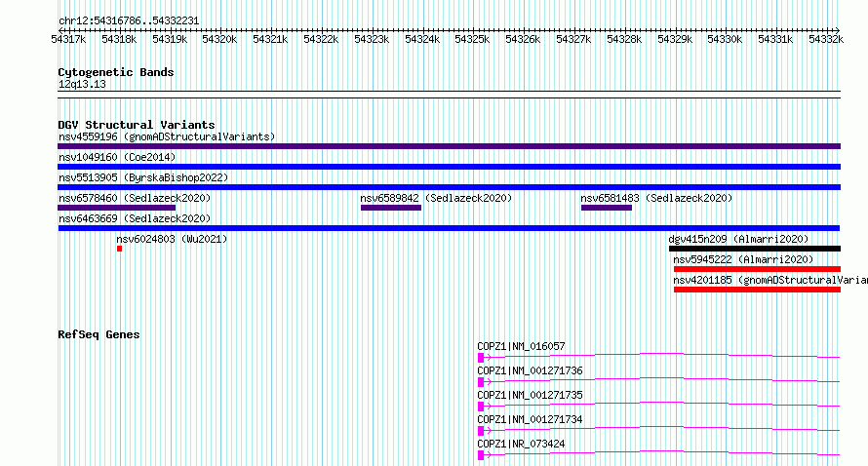
Task: Select the nsv6581483 purple bar
Action: [x=607, y=208]
